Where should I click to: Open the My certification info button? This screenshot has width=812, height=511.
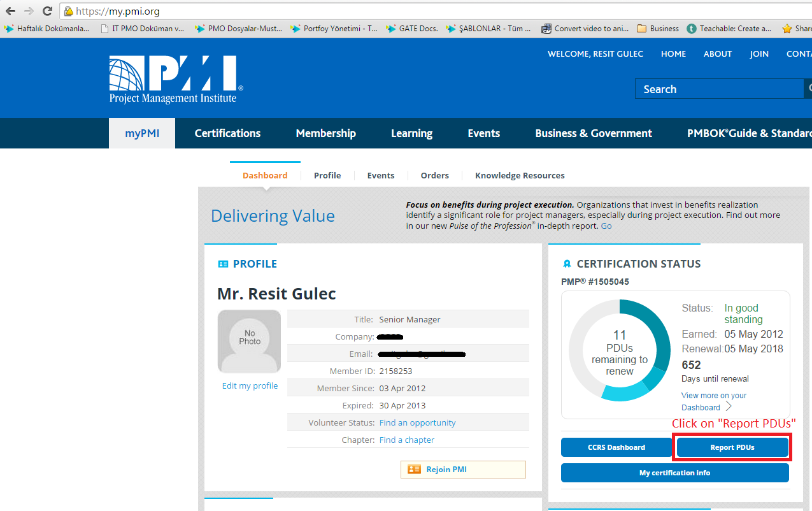[x=675, y=473]
